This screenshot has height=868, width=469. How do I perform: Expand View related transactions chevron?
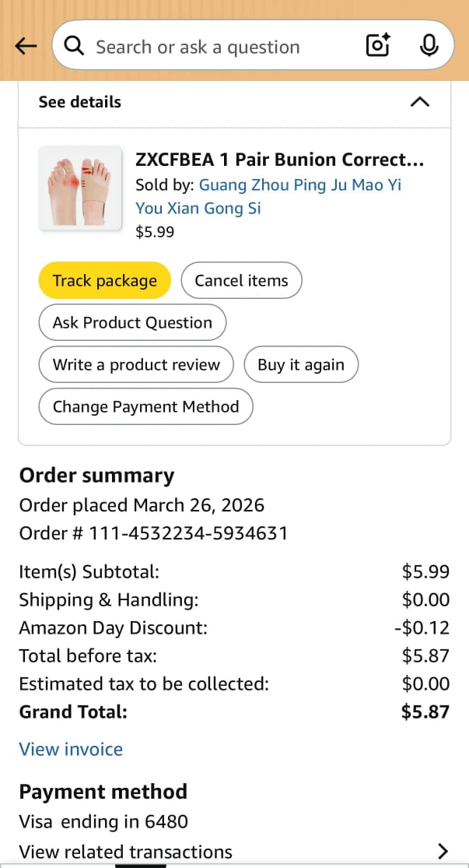[x=443, y=851]
